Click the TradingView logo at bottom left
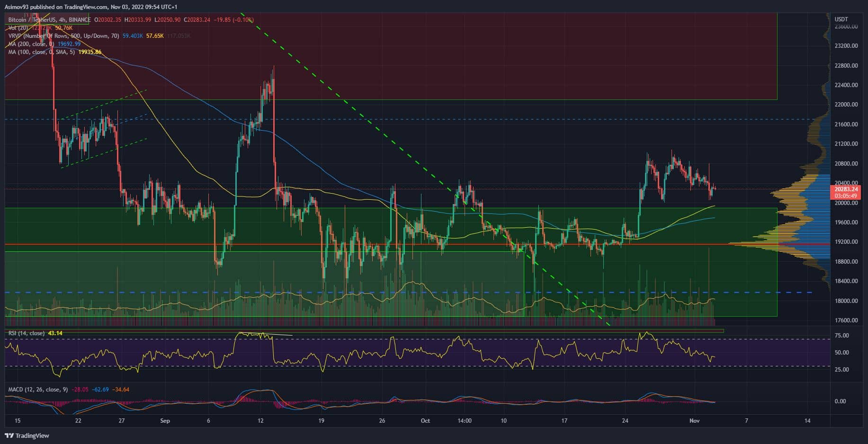This screenshot has width=868, height=444. [x=27, y=435]
